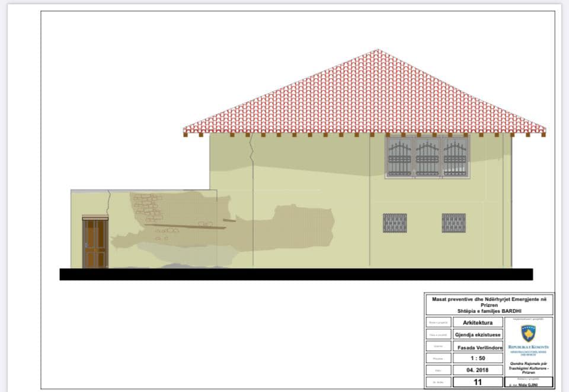Screen dimensions: 569x392
Task: Click the date cell '04. 2018'
Action: pos(478,370)
